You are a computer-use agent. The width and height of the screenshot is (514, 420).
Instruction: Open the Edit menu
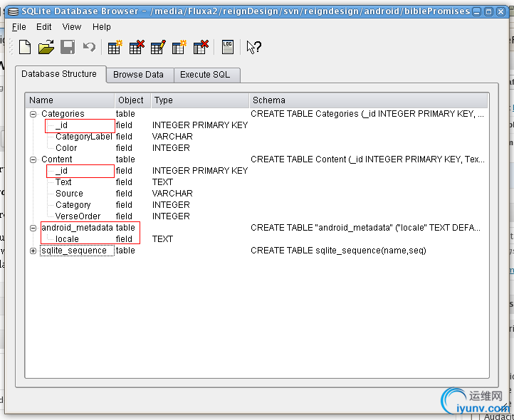pyautogui.click(x=44, y=27)
